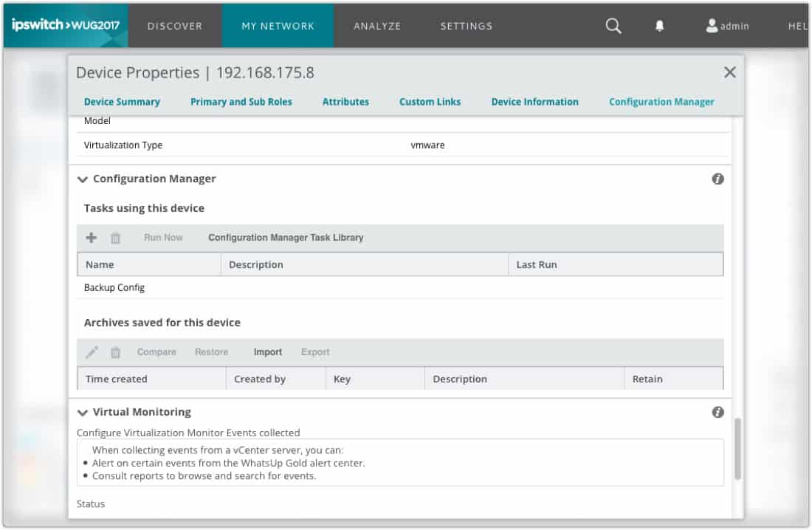Screen dimensions: 812x530
Task: Open the Analyze menu
Action: pyautogui.click(x=377, y=26)
